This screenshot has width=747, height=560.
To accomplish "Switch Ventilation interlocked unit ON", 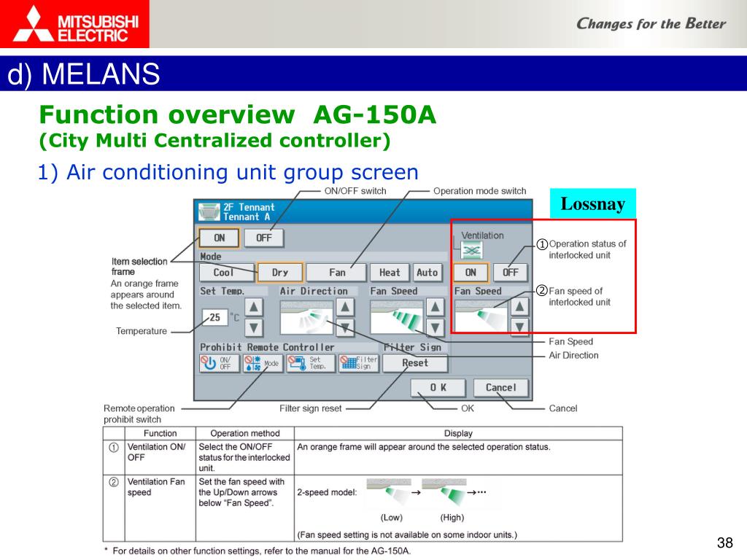I will click(471, 273).
